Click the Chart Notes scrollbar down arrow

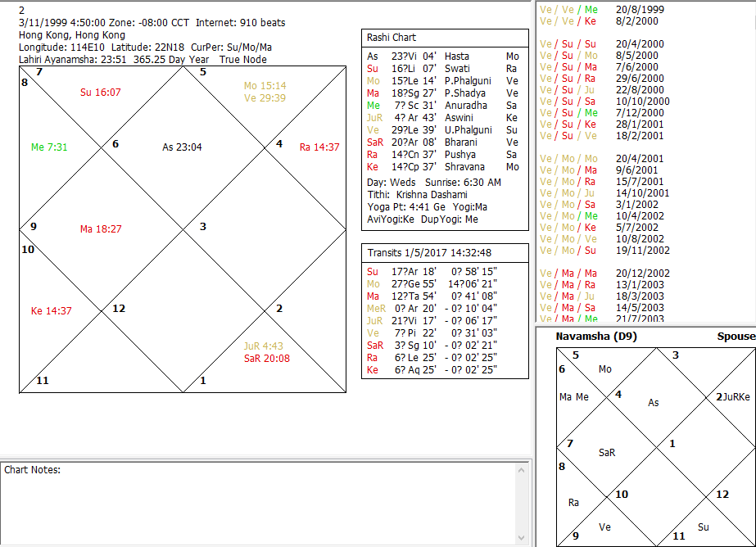click(521, 536)
